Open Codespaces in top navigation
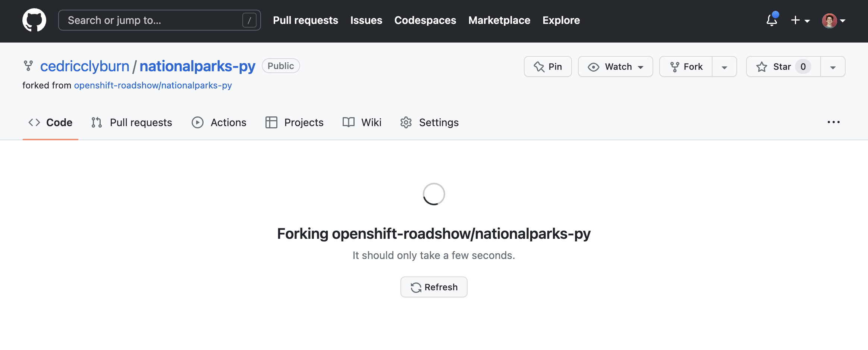The width and height of the screenshot is (868, 350). [x=425, y=20]
